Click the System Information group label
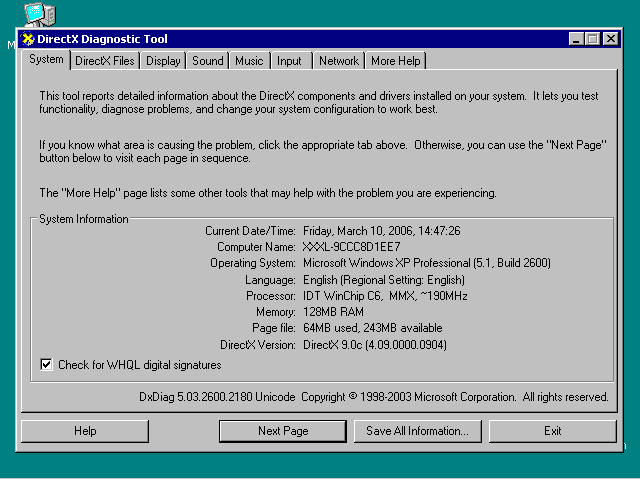Screen dimensions: 640x480 (x=84, y=219)
